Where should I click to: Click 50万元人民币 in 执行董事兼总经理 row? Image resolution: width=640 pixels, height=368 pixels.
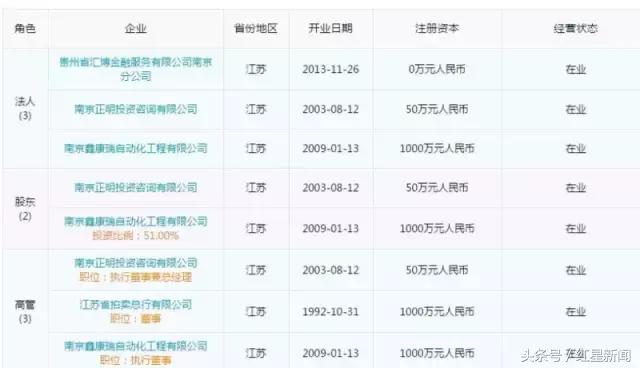pos(437,270)
